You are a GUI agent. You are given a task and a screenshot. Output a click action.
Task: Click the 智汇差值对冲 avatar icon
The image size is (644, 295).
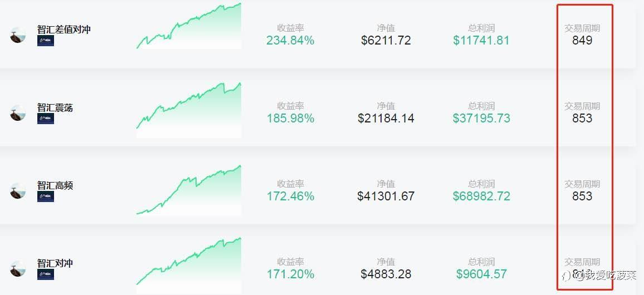click(x=18, y=35)
